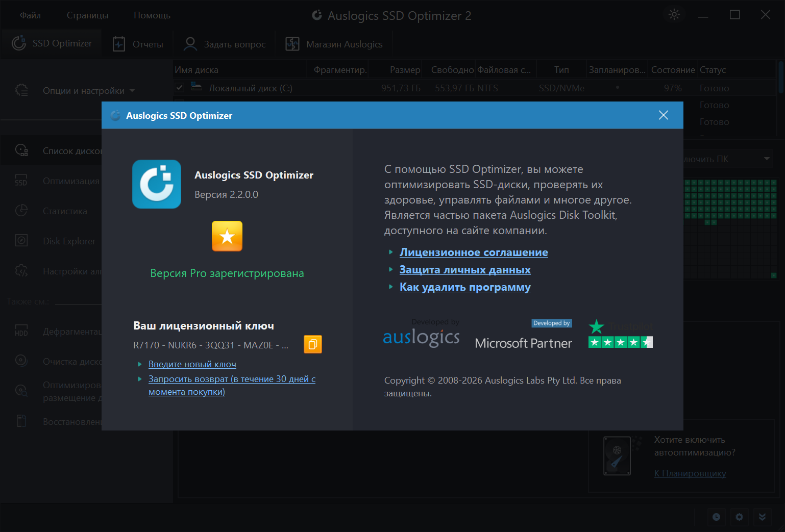
Task: Click the Trustpilot star rating badge
Action: (620, 335)
